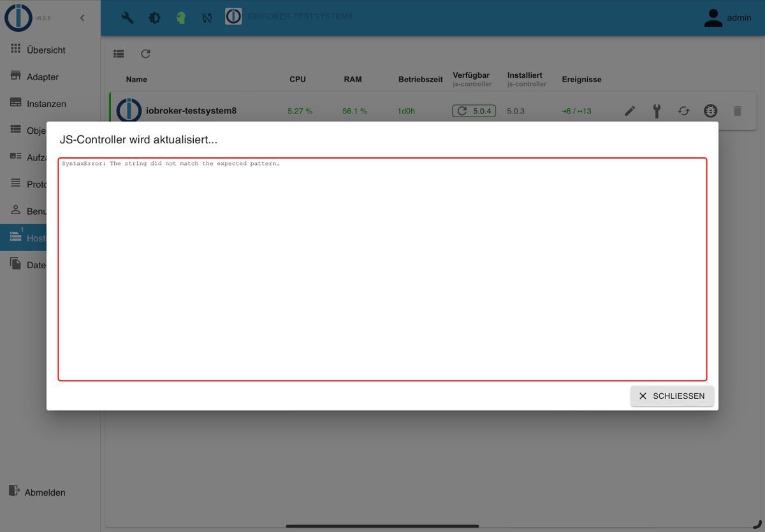Click the admin username text
765x532 pixels.
739,18
